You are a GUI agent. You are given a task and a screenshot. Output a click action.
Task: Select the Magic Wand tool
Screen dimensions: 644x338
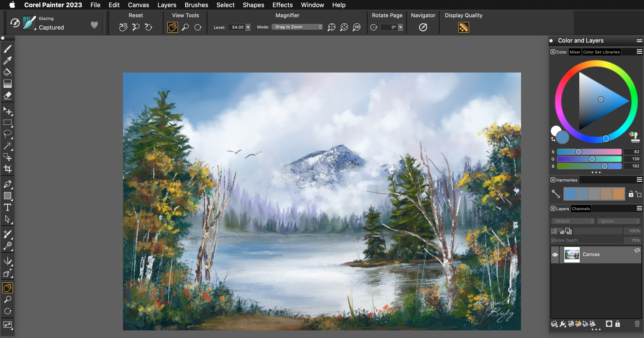(8, 145)
